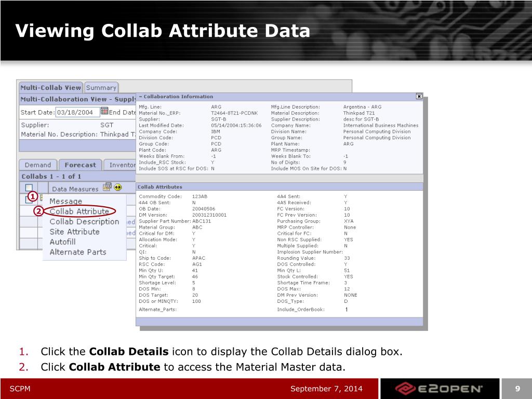Click into the Start Date field
Image resolution: width=532 pixels, height=399 pixels.
(78, 112)
